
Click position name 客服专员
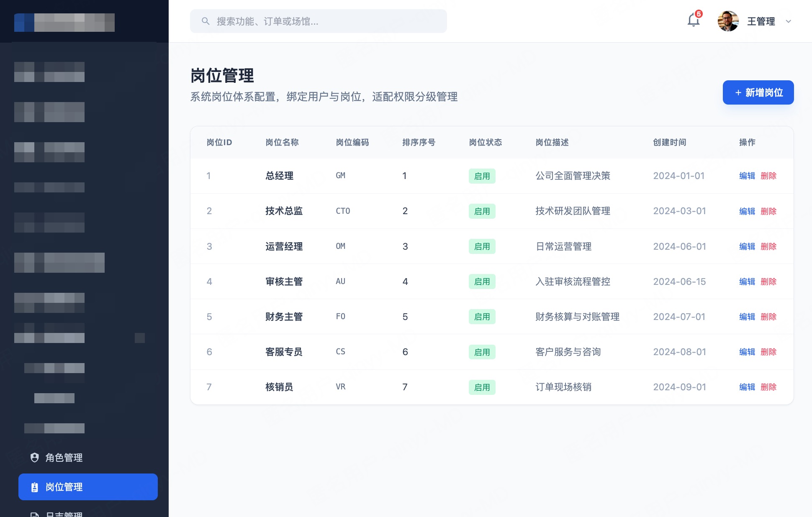coord(284,352)
